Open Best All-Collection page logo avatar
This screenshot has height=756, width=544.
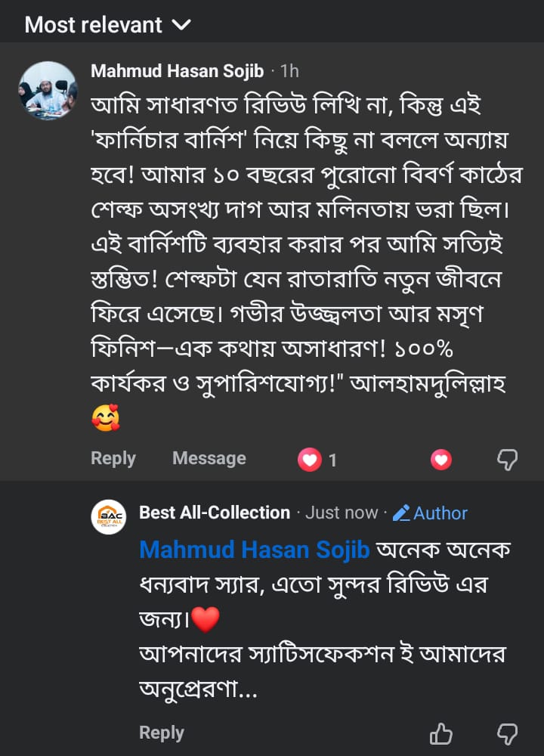point(109,517)
